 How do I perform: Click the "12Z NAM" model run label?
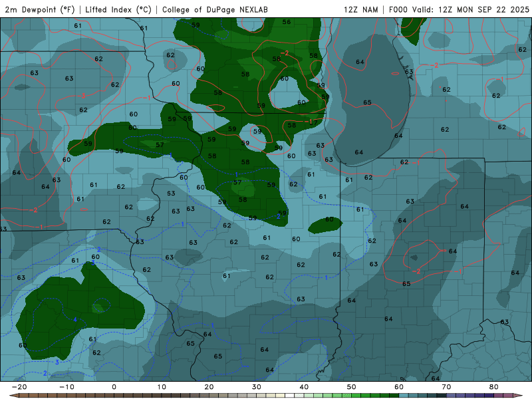361,9
